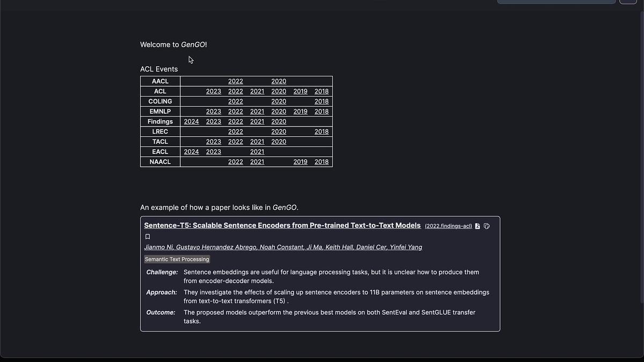Viewport: 644px width, 362px height.
Task: Open author Jianmo Ni's page
Action: point(158,247)
